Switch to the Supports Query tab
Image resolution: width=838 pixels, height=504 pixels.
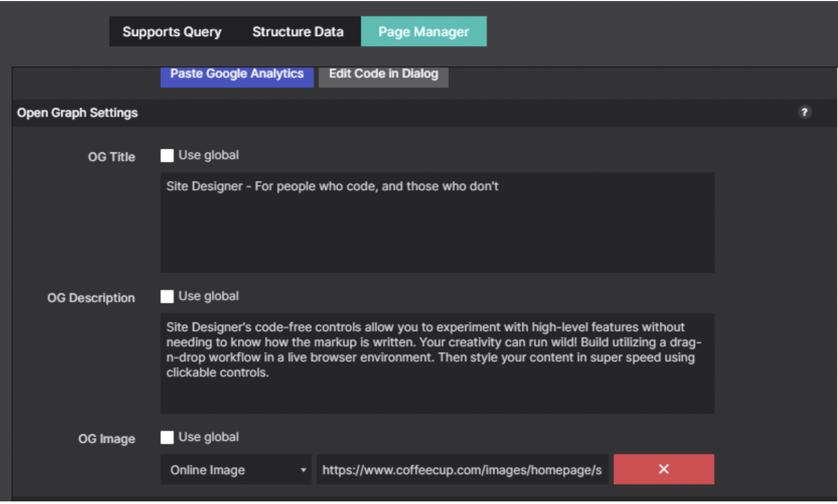point(172,31)
